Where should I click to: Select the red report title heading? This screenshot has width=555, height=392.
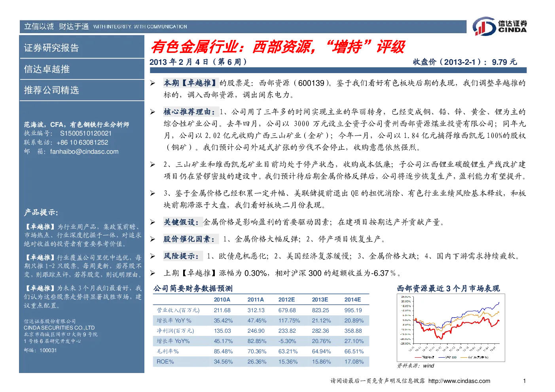tap(278, 47)
